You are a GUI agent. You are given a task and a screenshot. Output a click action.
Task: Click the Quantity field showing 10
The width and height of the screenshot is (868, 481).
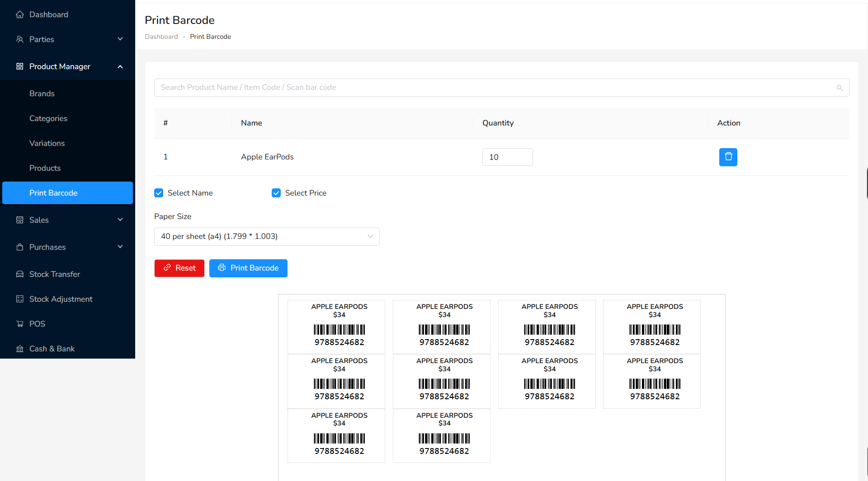click(x=508, y=157)
